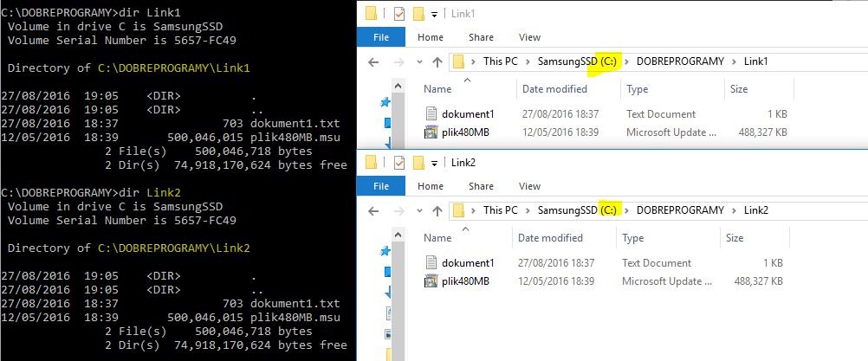Click the new folder icon in Link2 title bar

point(419,163)
